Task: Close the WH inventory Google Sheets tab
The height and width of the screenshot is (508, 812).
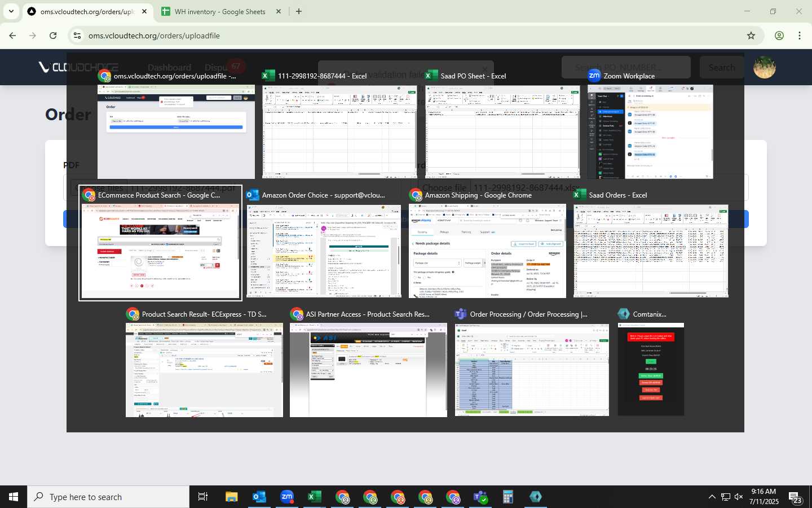Action: pos(279,11)
